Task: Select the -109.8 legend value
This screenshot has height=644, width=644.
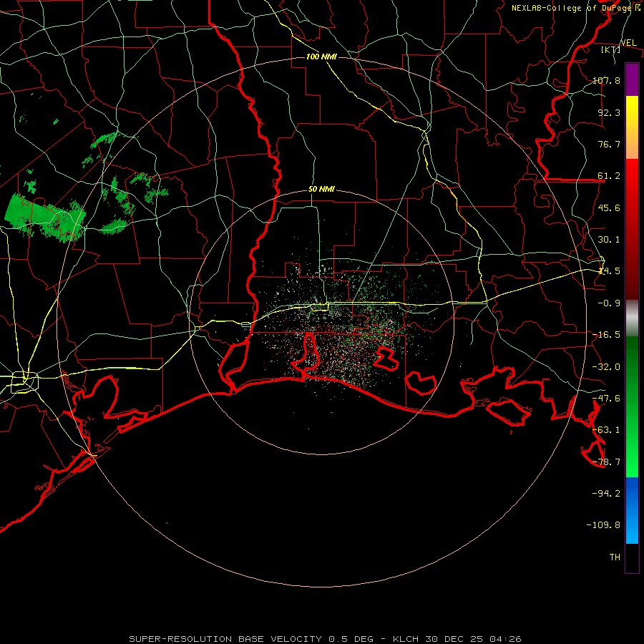Action: click(603, 525)
